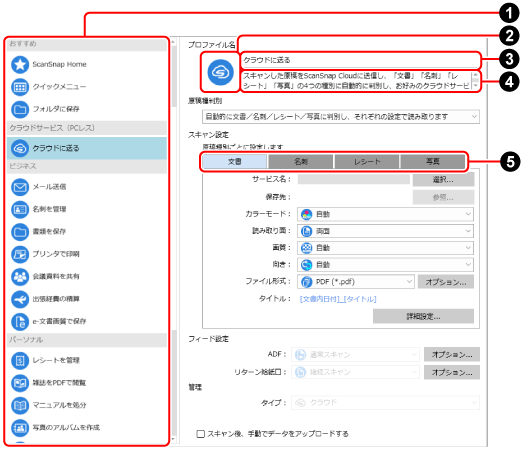Screen dimensions: 527x459
Task: Click the [文書内日付]_[タイトル] title link
Action: (338, 299)
